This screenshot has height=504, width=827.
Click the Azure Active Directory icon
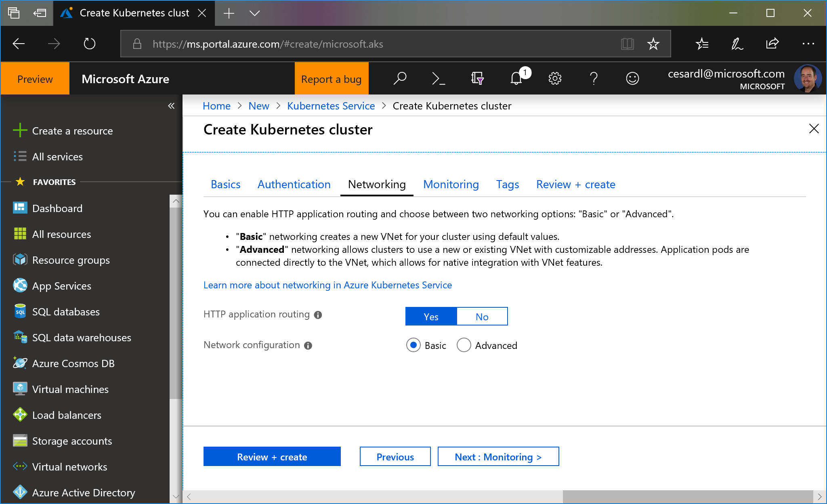(x=20, y=492)
